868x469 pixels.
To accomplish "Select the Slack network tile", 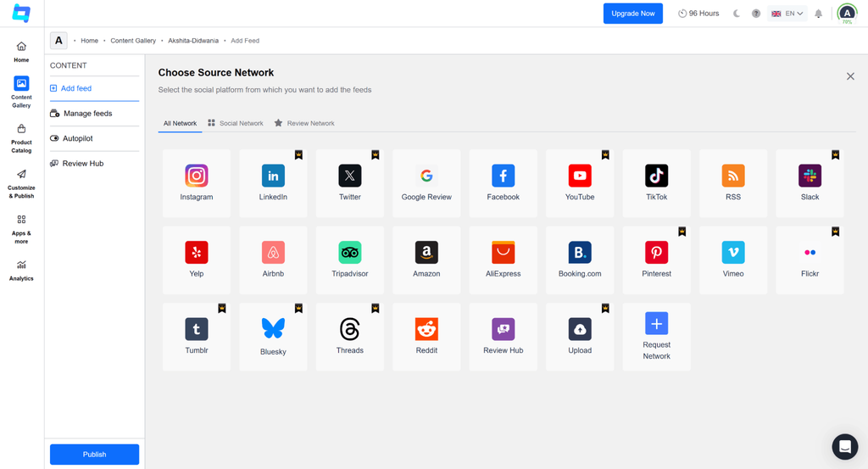I will pyautogui.click(x=810, y=183).
